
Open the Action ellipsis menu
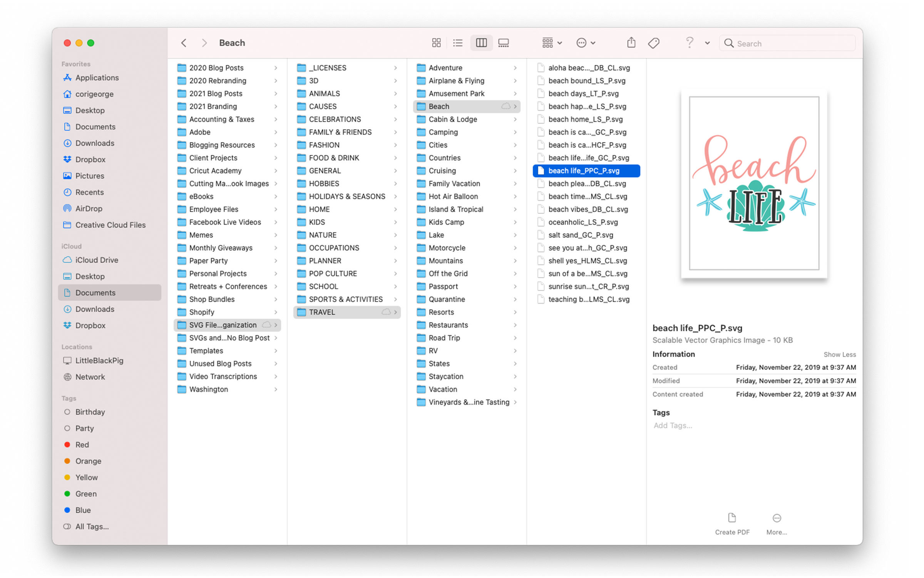point(586,43)
